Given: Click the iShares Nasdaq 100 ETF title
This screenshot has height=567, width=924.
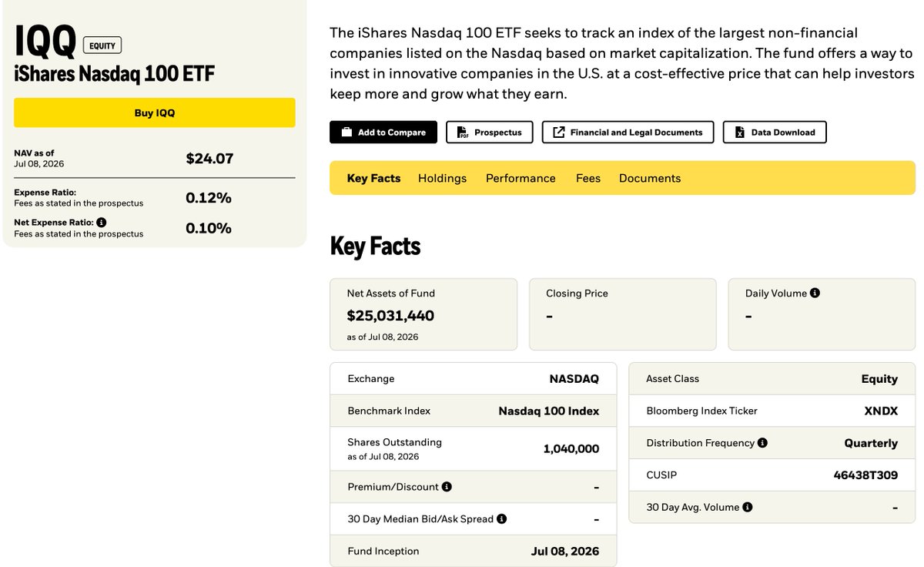Looking at the screenshot, I should click(x=114, y=75).
